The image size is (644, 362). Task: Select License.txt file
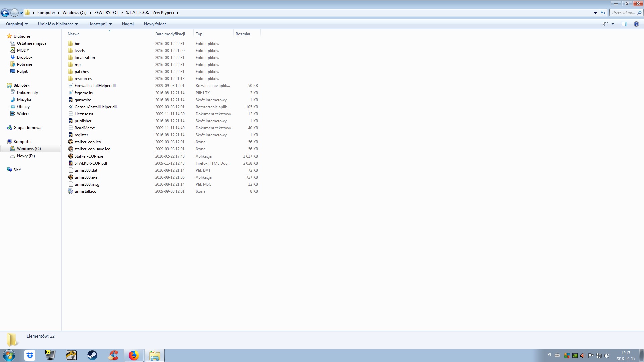(x=84, y=114)
